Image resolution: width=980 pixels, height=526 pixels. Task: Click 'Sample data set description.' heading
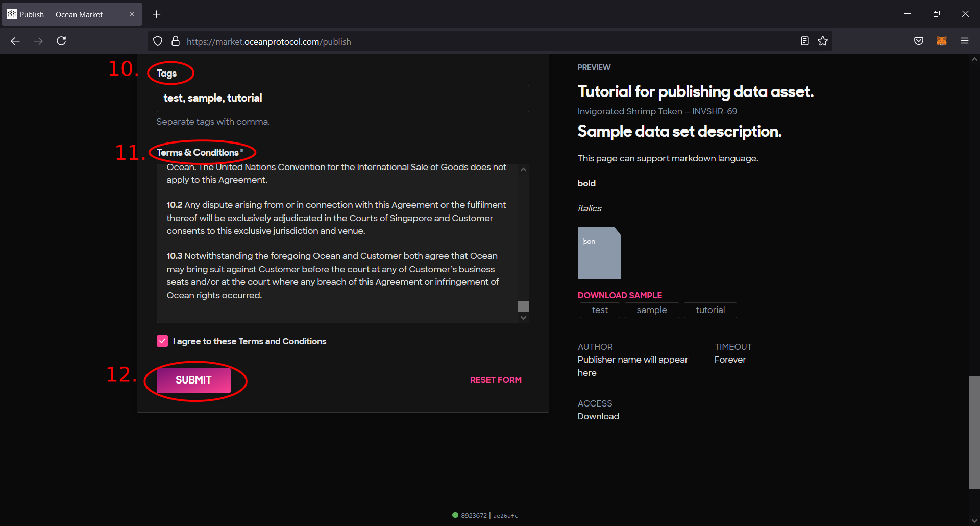click(x=679, y=131)
